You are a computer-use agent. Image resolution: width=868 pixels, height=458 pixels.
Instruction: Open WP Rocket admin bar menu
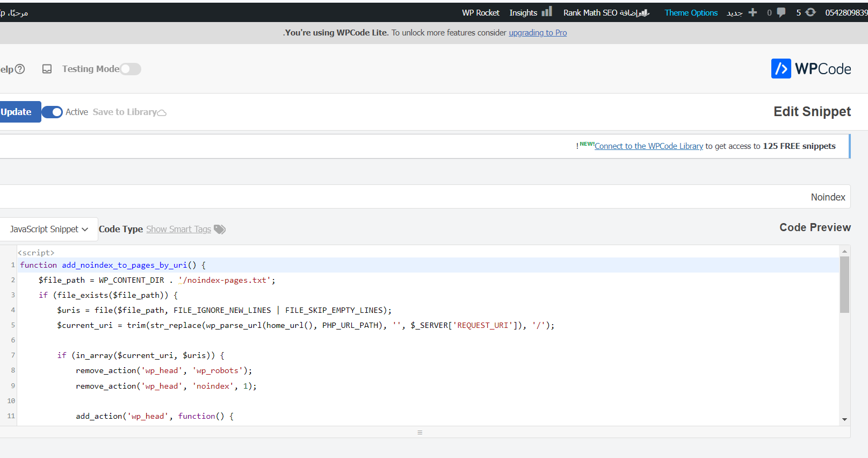click(x=480, y=13)
